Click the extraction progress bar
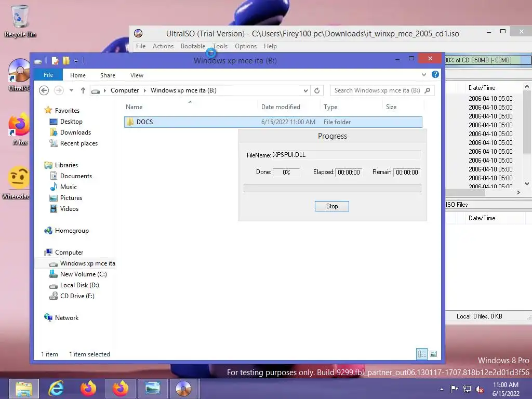 click(x=332, y=188)
